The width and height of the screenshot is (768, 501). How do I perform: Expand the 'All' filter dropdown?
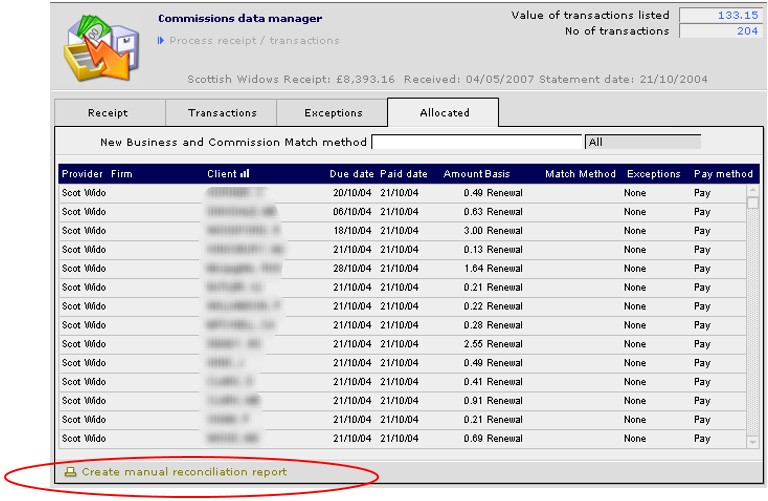643,142
